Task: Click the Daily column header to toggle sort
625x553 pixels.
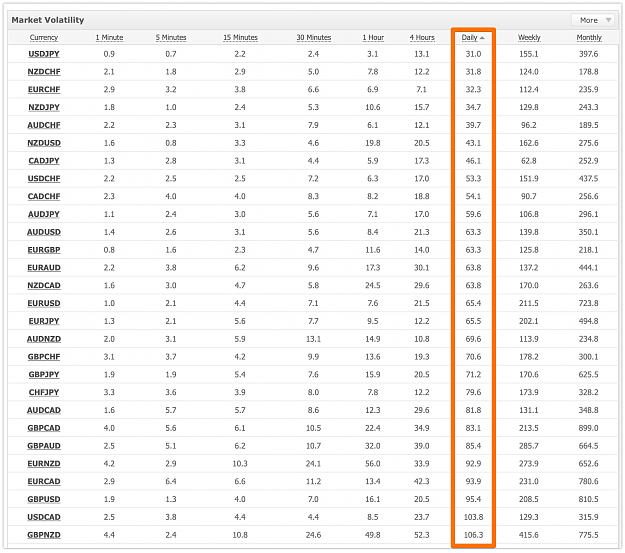Action: point(473,37)
